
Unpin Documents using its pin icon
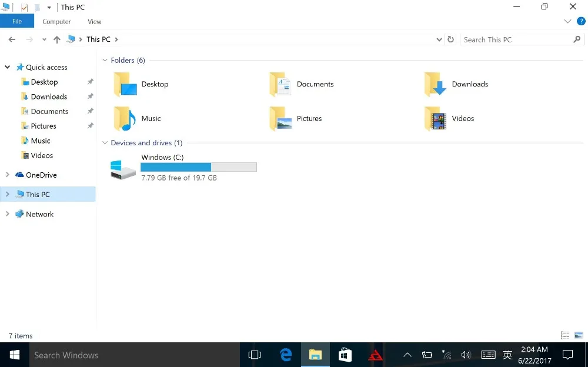tap(91, 111)
